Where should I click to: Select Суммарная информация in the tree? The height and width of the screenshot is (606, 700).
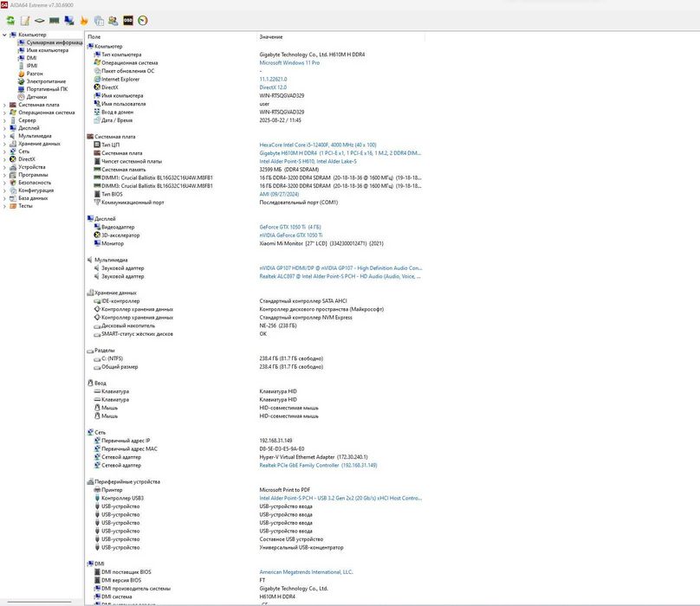[54, 42]
